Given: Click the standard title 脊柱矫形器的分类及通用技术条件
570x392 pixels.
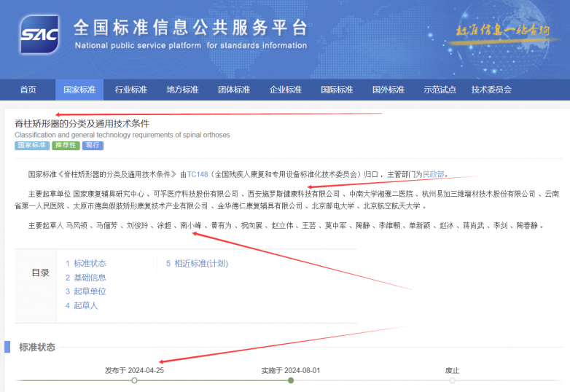Looking at the screenshot, I should [x=82, y=124].
